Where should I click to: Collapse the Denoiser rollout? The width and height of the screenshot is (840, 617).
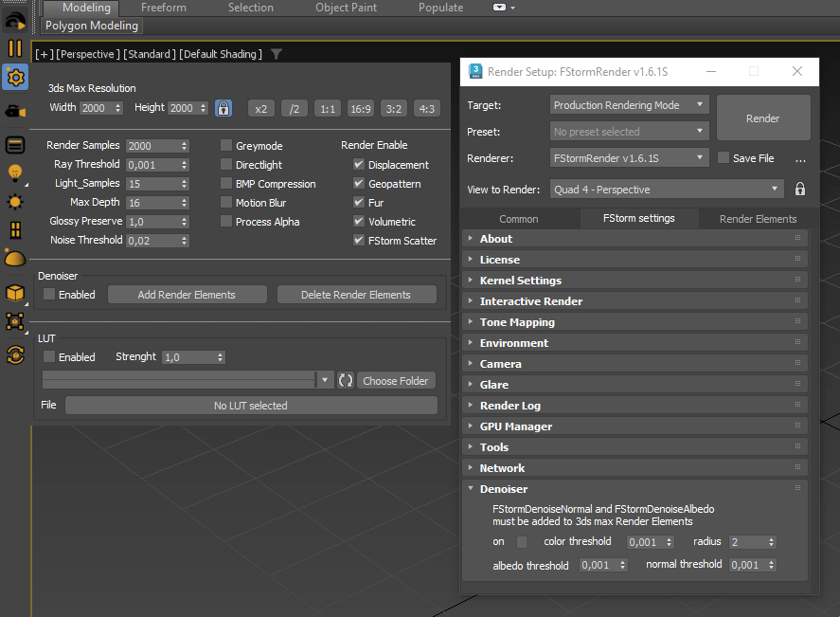pos(634,489)
